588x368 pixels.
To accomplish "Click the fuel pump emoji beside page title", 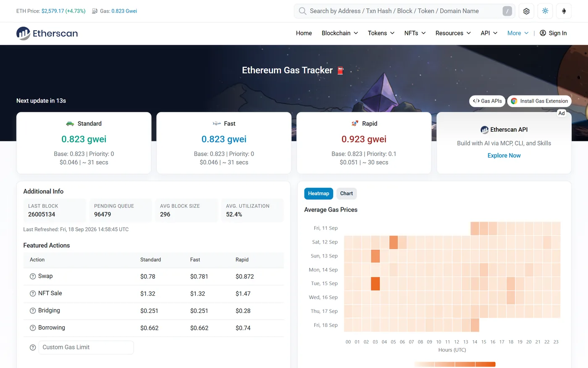I will 341,71.
